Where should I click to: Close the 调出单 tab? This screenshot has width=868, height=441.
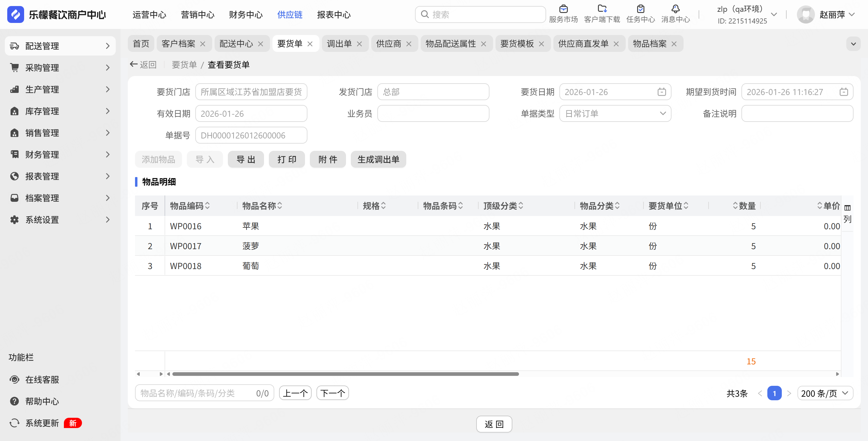point(359,44)
